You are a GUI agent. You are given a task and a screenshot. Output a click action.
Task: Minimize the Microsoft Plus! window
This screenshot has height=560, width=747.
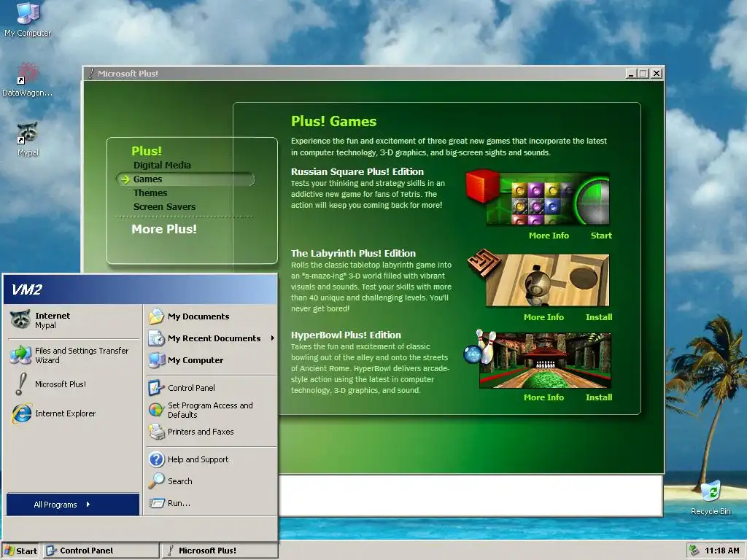[x=631, y=74]
